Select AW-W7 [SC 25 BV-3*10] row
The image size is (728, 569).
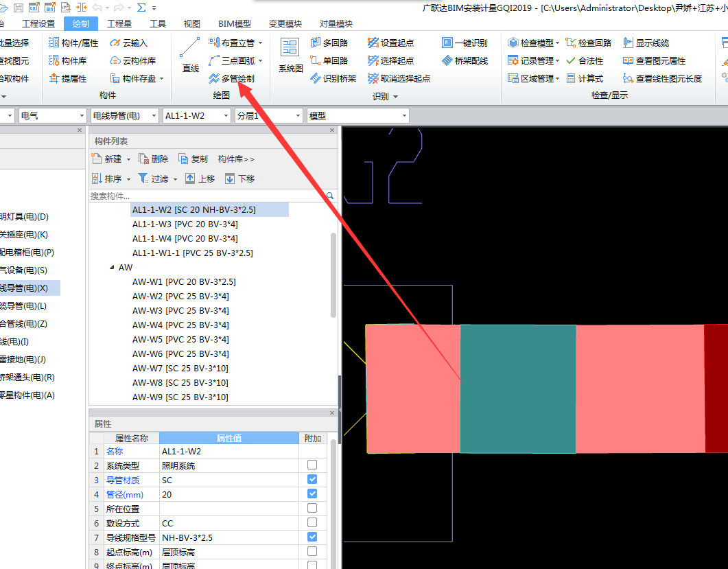[x=180, y=369]
